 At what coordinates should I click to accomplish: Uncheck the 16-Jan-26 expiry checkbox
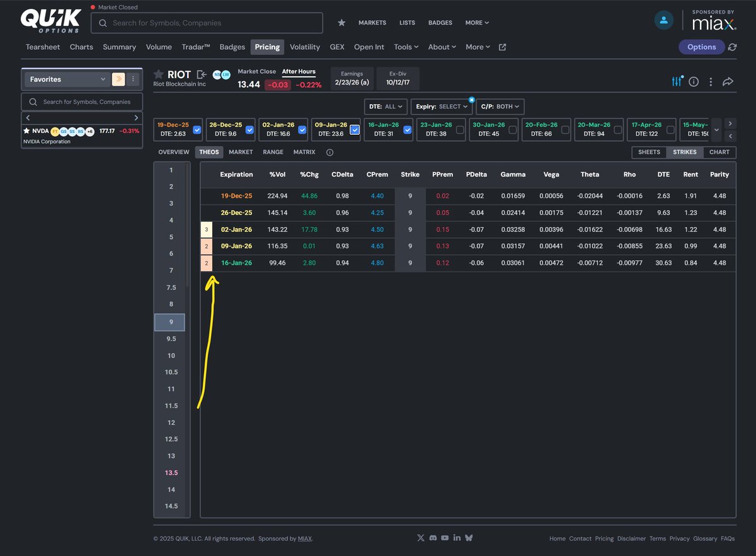click(x=408, y=129)
